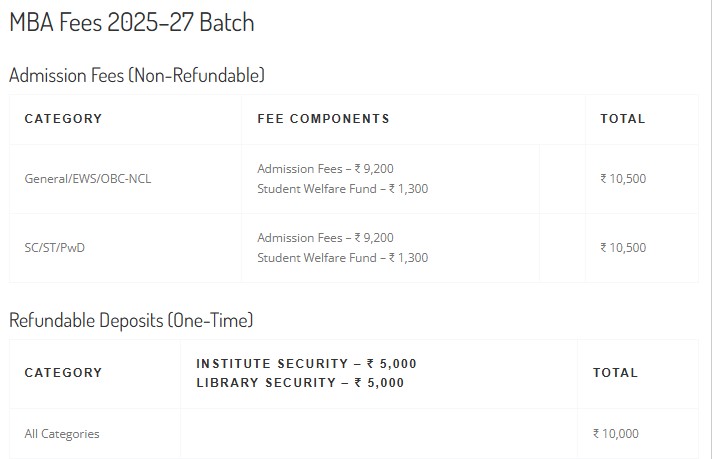Select the General/EWS/OBC-NCL category cell
This screenshot has width=712, height=459.
click(88, 179)
